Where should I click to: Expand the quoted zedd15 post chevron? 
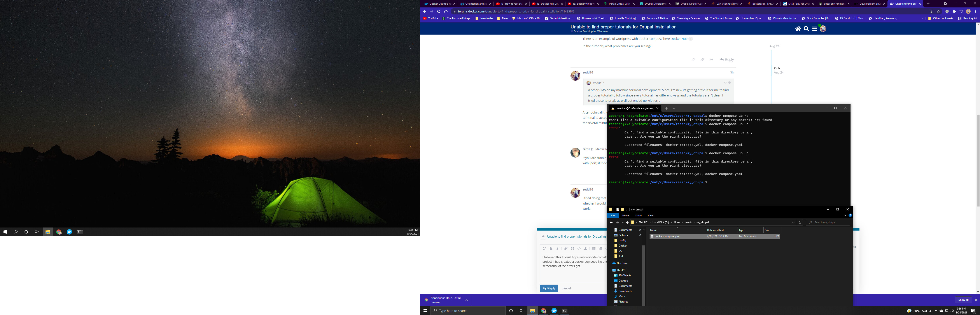pyautogui.click(x=725, y=83)
